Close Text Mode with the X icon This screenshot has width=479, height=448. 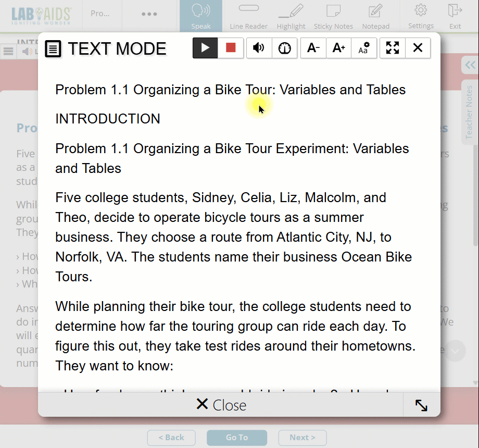click(x=418, y=48)
